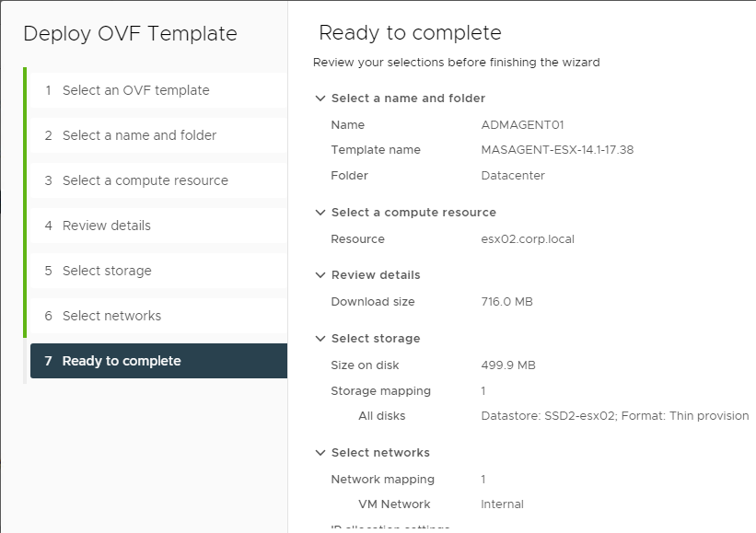Viewport: 756px width, 533px height.
Task: Select step 7 Ready to complete
Action: click(x=158, y=361)
